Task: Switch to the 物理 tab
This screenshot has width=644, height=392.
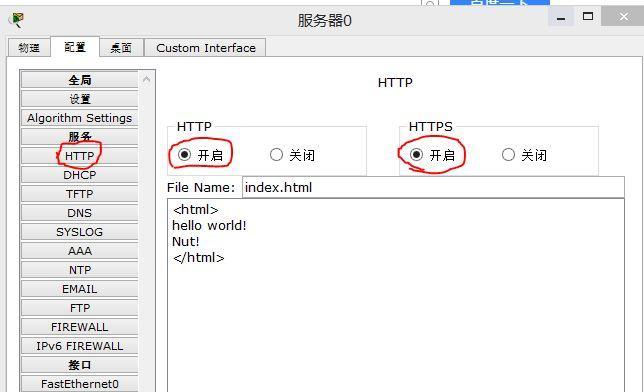Action: click(x=29, y=48)
